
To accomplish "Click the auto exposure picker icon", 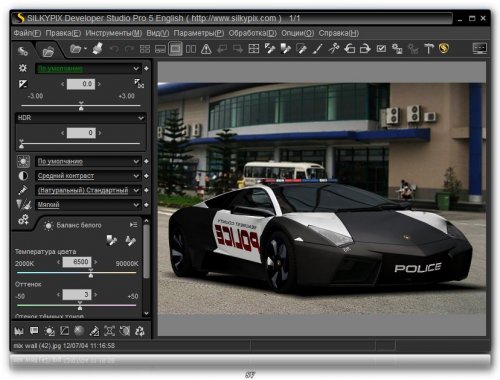I will click(x=139, y=83).
